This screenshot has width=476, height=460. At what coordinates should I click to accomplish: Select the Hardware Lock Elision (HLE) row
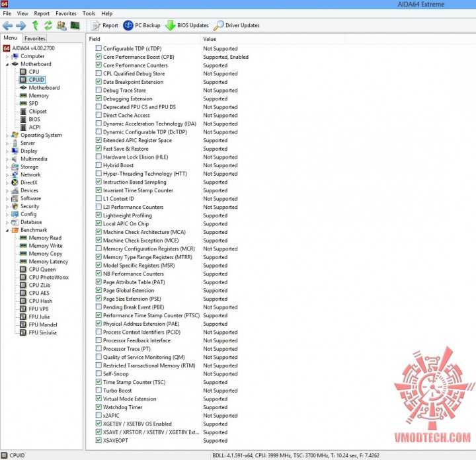pos(167,157)
